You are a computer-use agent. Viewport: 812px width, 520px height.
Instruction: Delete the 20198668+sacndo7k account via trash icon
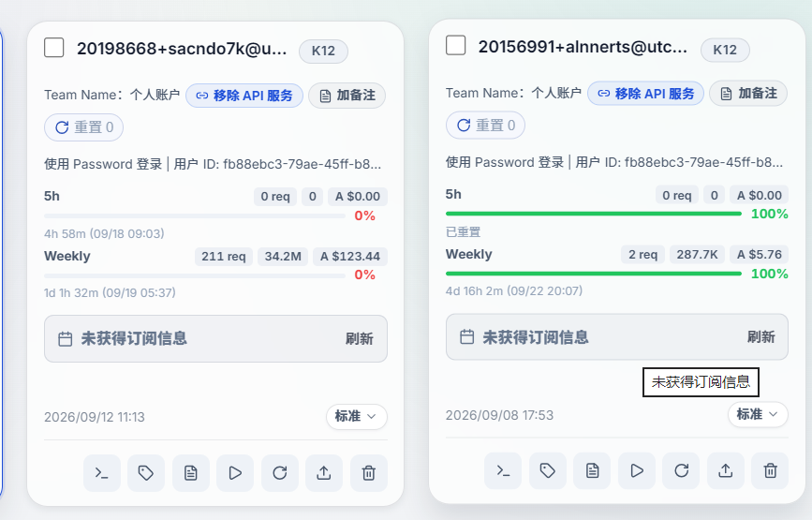coord(369,473)
